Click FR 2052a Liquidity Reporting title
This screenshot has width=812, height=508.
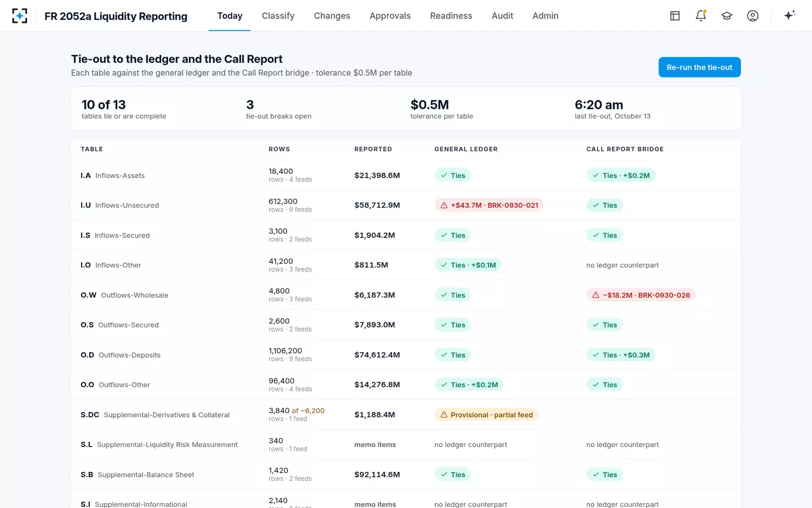[116, 16]
